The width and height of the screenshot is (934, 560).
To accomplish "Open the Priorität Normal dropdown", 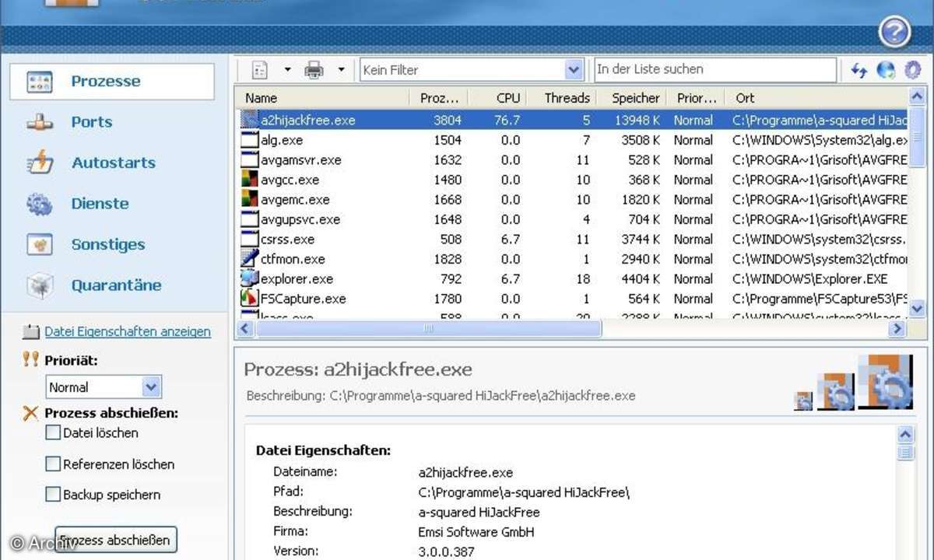I will pos(152,387).
